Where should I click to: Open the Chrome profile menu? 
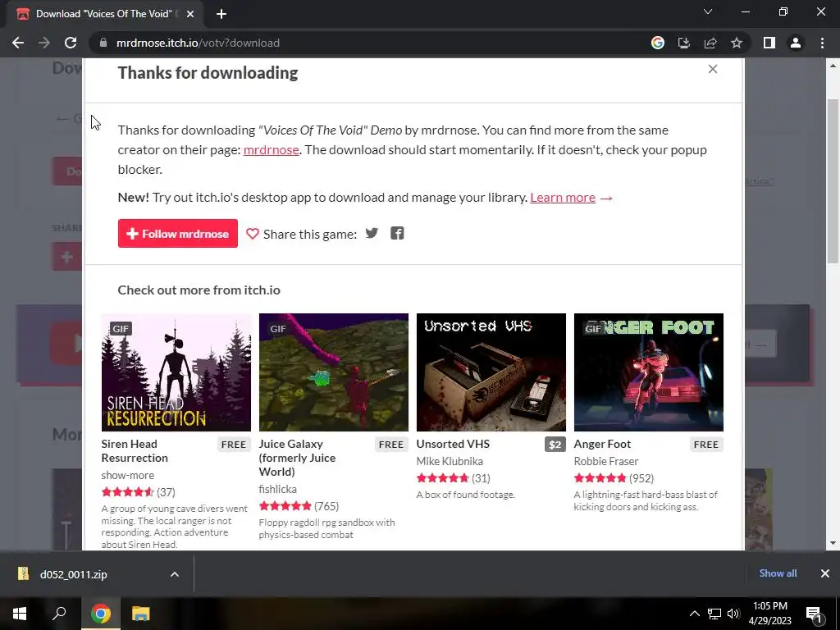click(796, 43)
